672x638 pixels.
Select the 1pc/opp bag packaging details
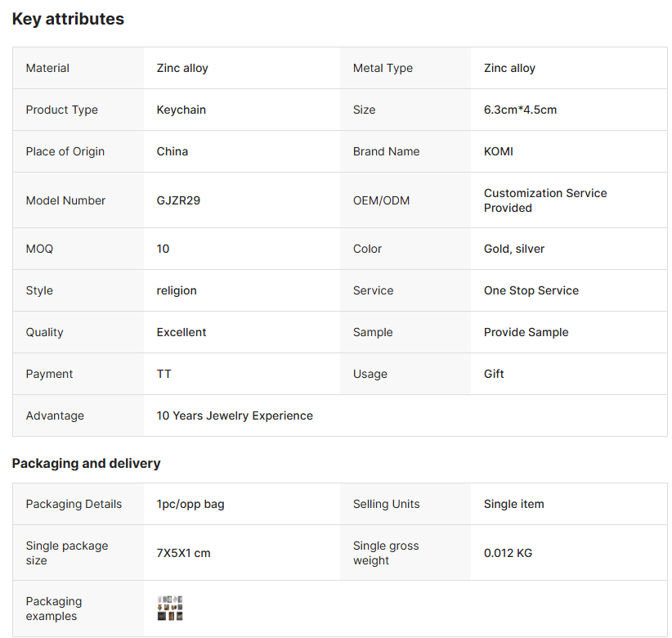[190, 505]
